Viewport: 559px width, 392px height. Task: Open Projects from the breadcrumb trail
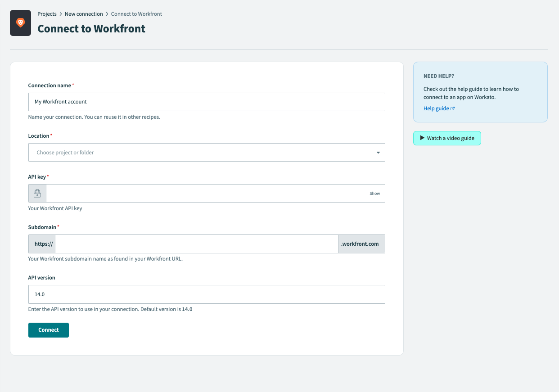pyautogui.click(x=47, y=14)
